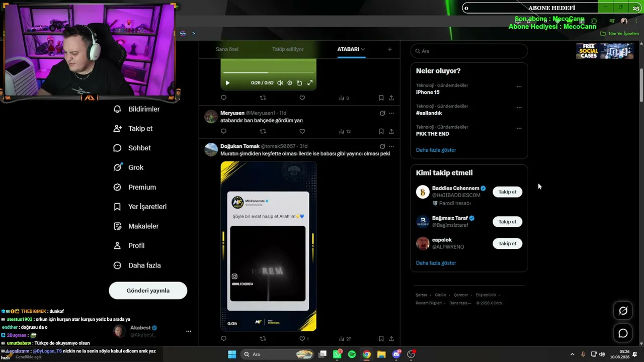This screenshot has height=362, width=644.
Task: Switch to the Takip ediliyor tab
Action: tap(288, 49)
